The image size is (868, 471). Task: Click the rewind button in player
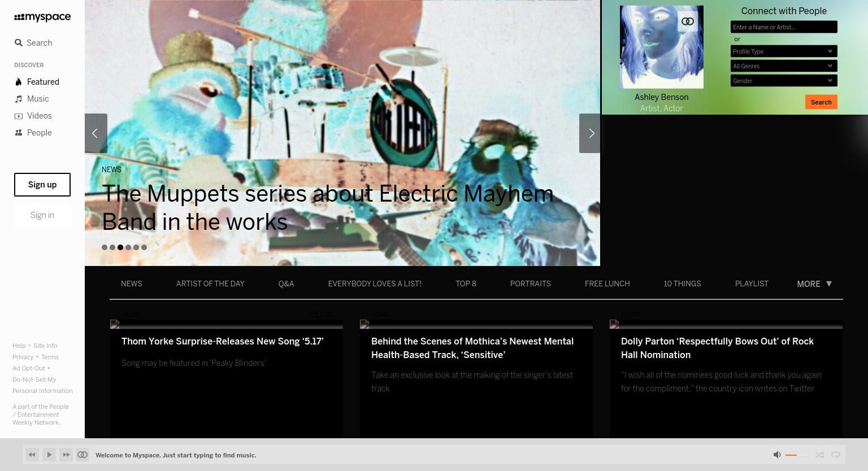click(32, 455)
